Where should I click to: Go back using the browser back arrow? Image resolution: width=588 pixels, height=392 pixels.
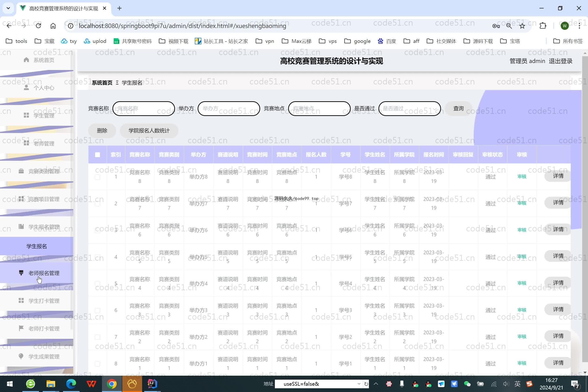(x=9, y=26)
